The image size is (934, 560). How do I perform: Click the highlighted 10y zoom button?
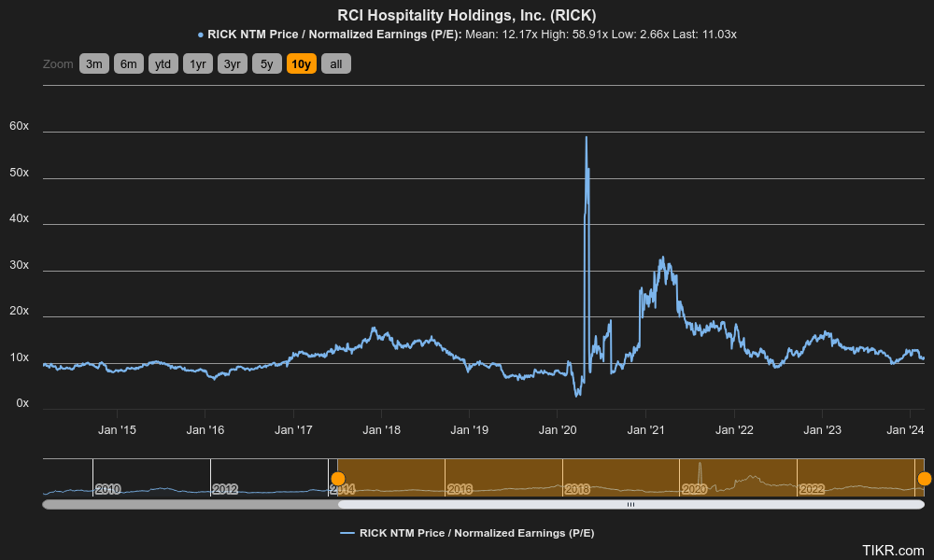click(x=301, y=64)
